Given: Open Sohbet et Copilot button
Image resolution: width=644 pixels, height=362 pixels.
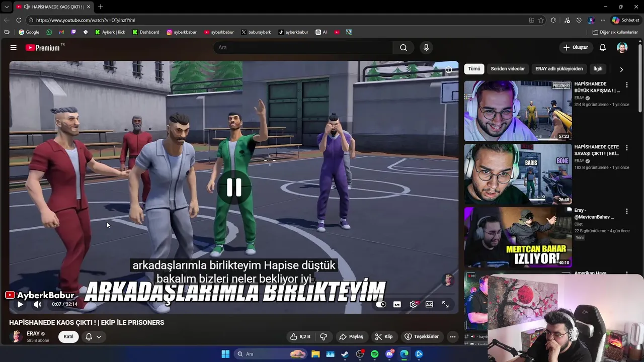Looking at the screenshot, I should [625, 20].
